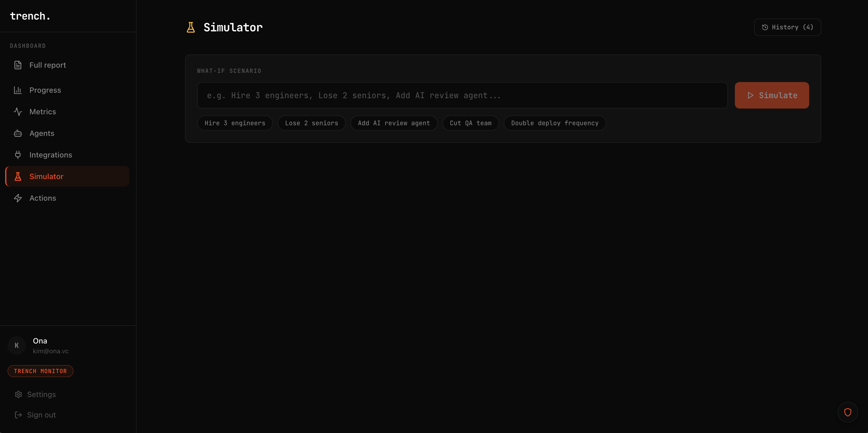Screen dimensions: 868x433
Task: Select Double deploy frequency scenario
Action: (x=554, y=123)
